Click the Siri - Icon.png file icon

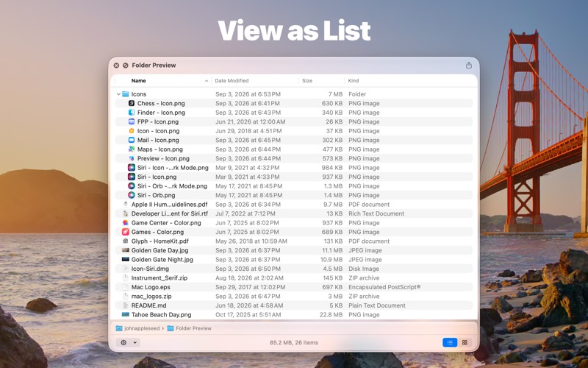132,177
